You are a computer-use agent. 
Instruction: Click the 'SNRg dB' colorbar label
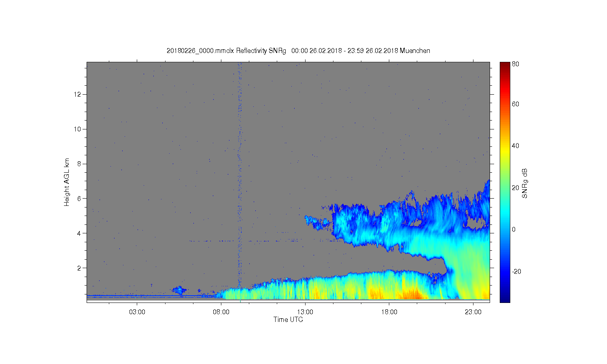tap(525, 183)
